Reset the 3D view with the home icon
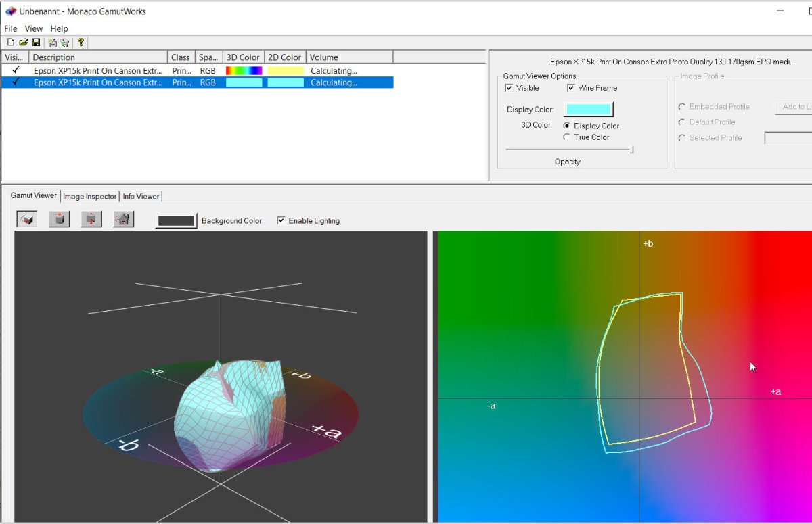Image resolution: width=812 pixels, height=524 pixels. point(123,219)
